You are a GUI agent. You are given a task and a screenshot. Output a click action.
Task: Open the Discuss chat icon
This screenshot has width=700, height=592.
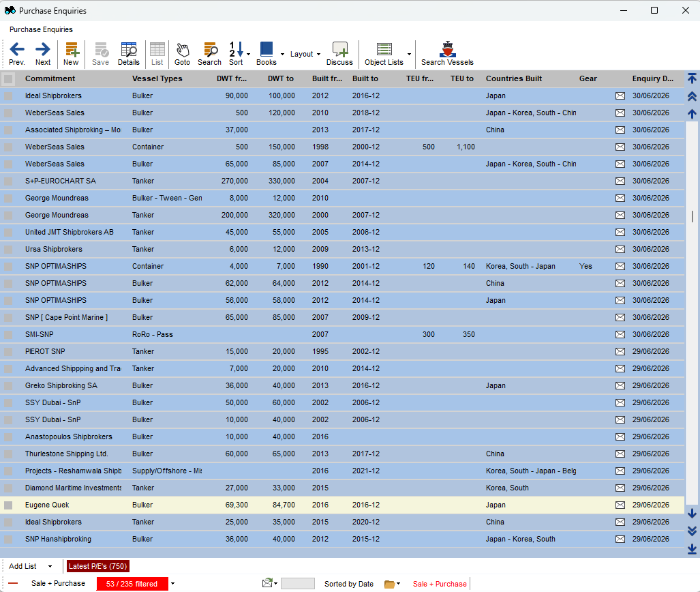click(x=339, y=54)
